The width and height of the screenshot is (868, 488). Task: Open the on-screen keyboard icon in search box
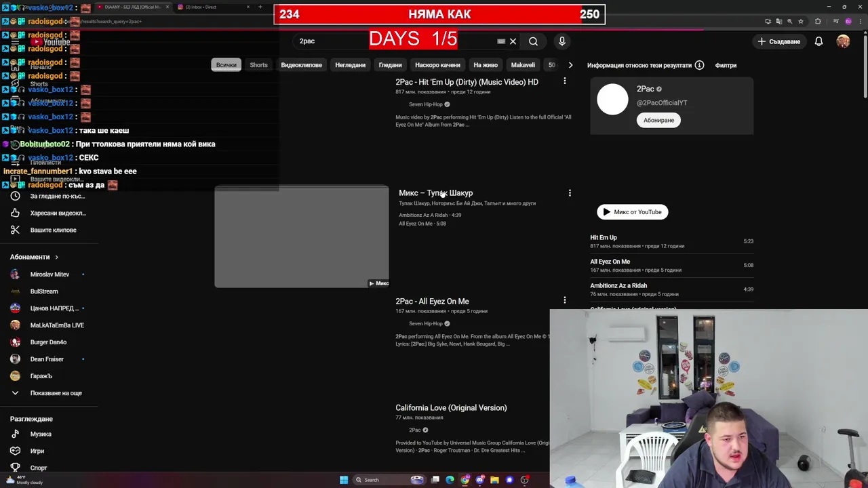pyautogui.click(x=501, y=41)
